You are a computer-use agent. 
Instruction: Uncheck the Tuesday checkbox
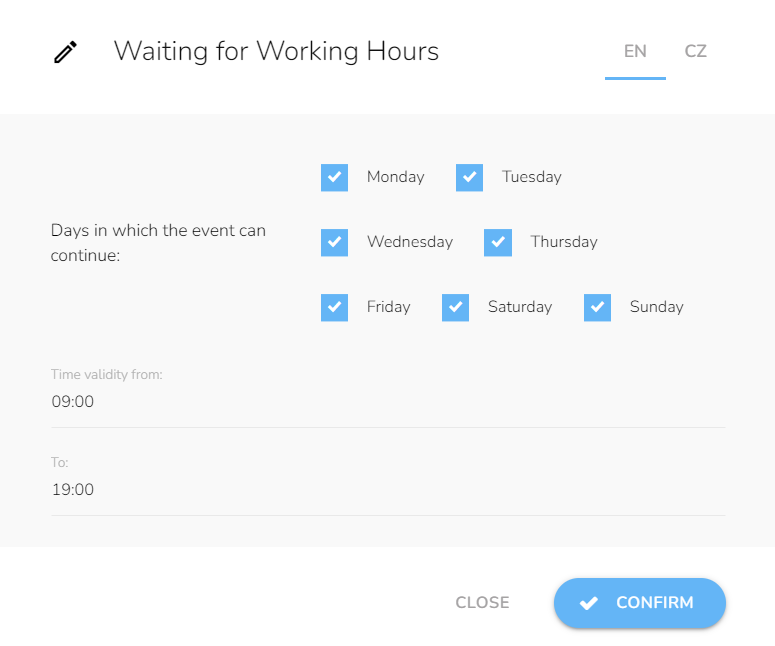(x=469, y=177)
